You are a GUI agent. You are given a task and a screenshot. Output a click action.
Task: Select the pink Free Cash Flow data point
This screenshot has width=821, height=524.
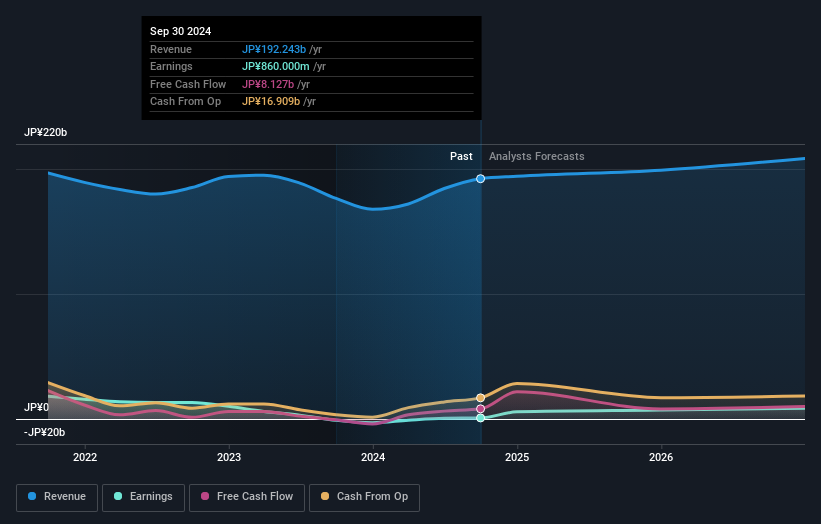(x=480, y=409)
